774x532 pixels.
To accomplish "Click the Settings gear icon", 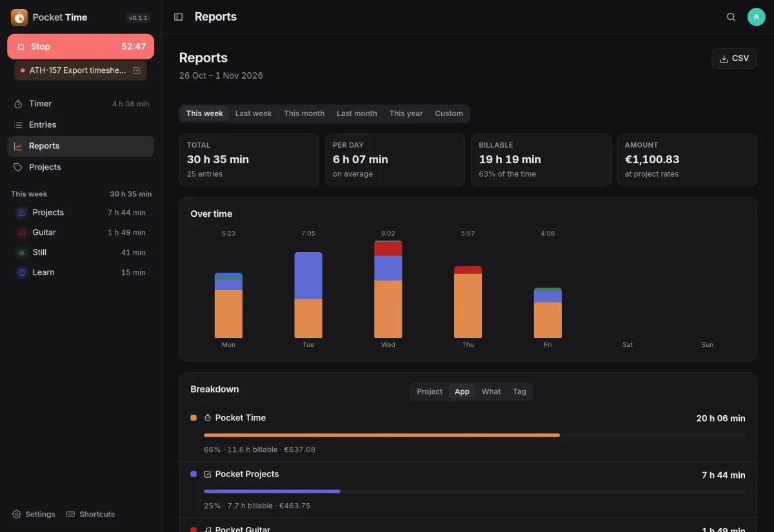I will pyautogui.click(x=17, y=515).
